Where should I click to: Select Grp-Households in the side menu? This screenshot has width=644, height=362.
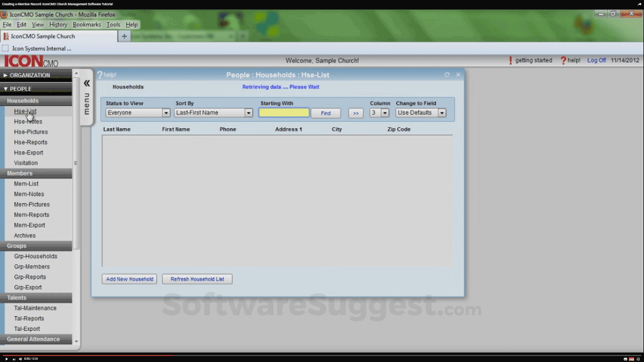point(35,256)
